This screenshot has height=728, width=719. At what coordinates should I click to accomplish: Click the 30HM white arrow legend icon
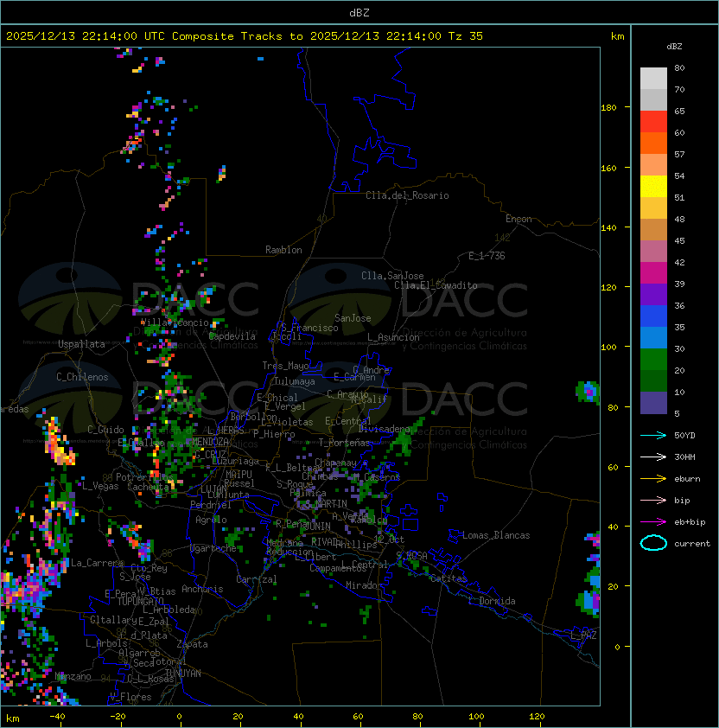point(653,457)
